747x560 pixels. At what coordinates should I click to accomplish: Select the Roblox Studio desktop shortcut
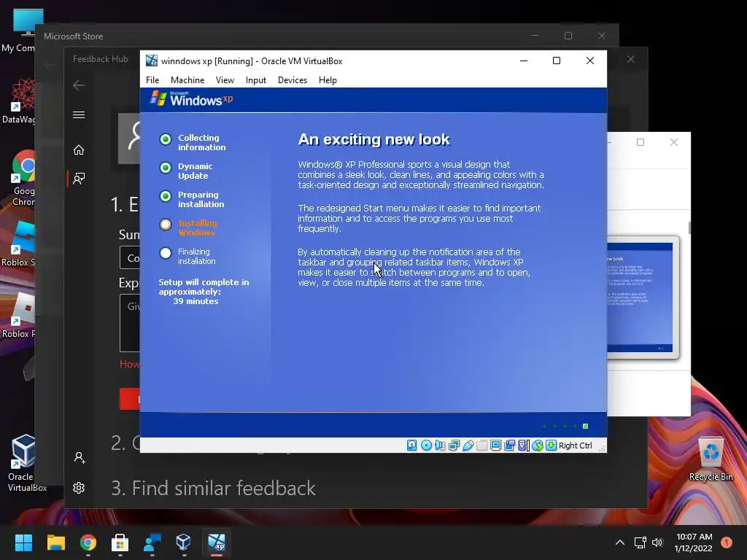[18, 244]
